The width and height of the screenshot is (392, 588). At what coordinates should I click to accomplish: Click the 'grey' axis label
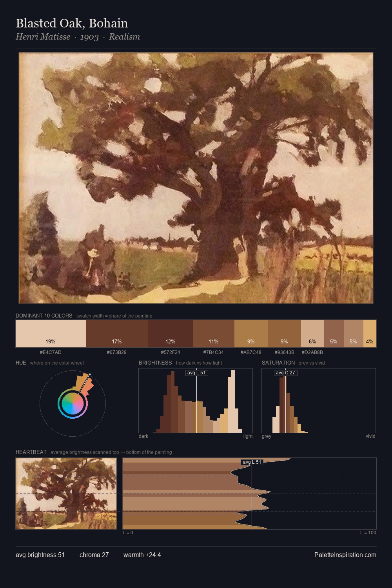point(267,436)
